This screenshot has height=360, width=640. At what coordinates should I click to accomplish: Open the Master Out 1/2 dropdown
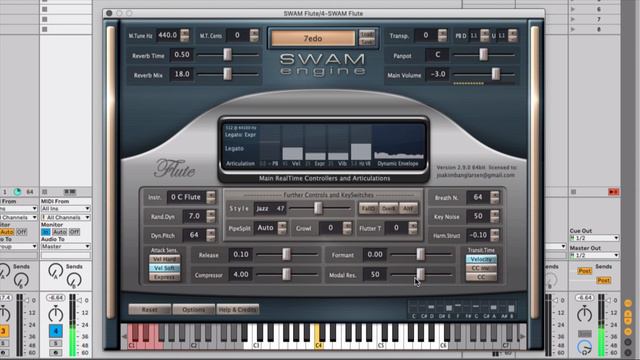[594, 255]
